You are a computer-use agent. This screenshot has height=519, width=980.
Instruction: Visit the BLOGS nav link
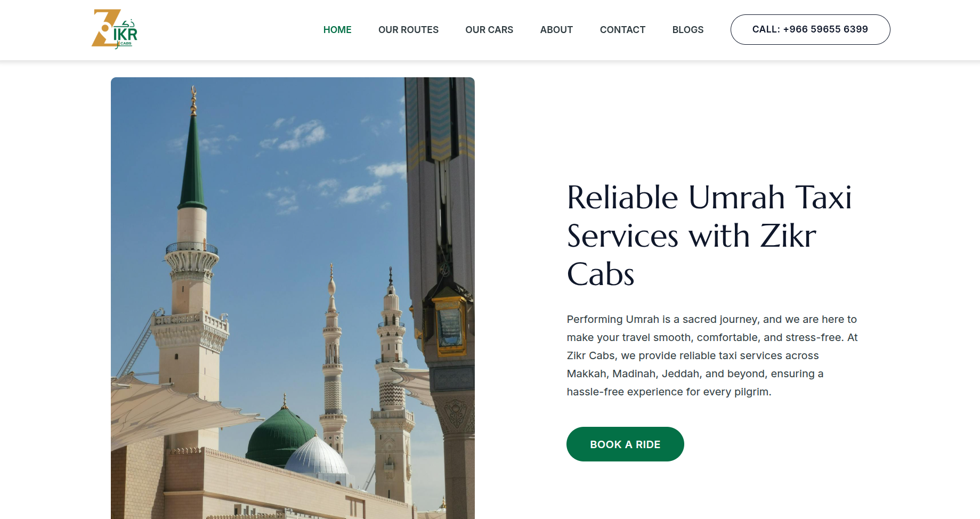pos(687,30)
